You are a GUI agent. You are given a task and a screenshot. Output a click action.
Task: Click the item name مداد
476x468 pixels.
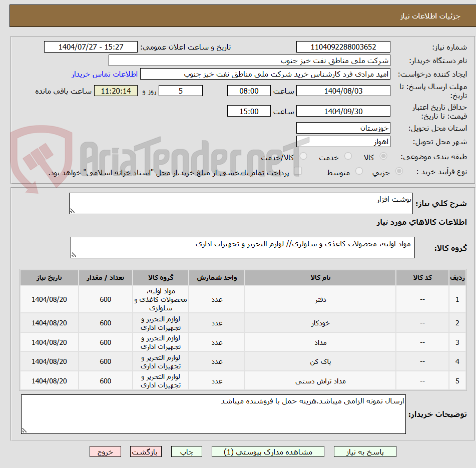click(x=320, y=342)
